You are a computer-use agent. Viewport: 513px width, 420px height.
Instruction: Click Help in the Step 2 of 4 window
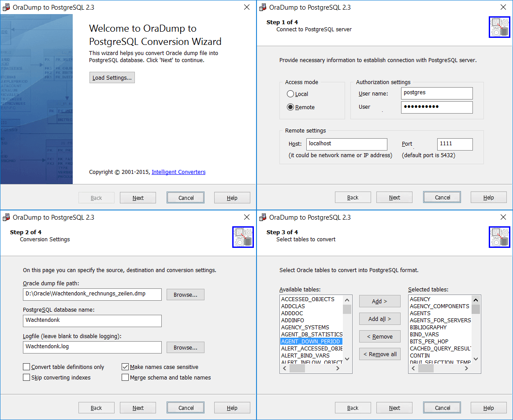click(x=232, y=408)
